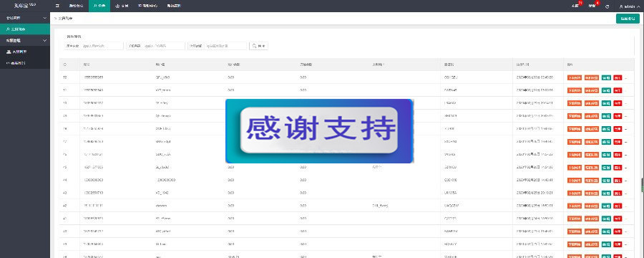The height and width of the screenshot is (258, 644).
Task: Click the first orange button in row 52
Action: 575,77
